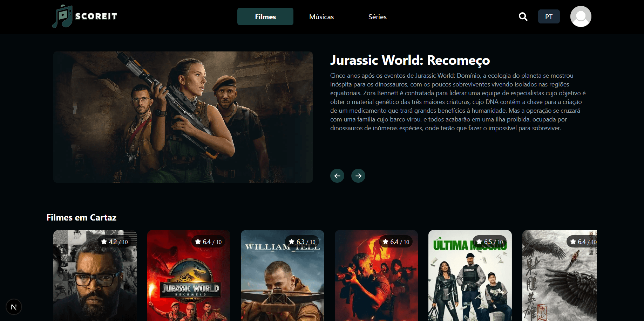644x321 pixels.
Task: Go to previous featured movie arrow
Action: click(337, 176)
